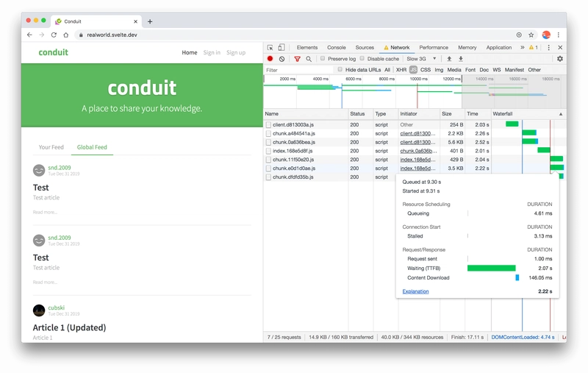The height and width of the screenshot is (373, 588).
Task: Bookmark this page with star icon
Action: (531, 35)
